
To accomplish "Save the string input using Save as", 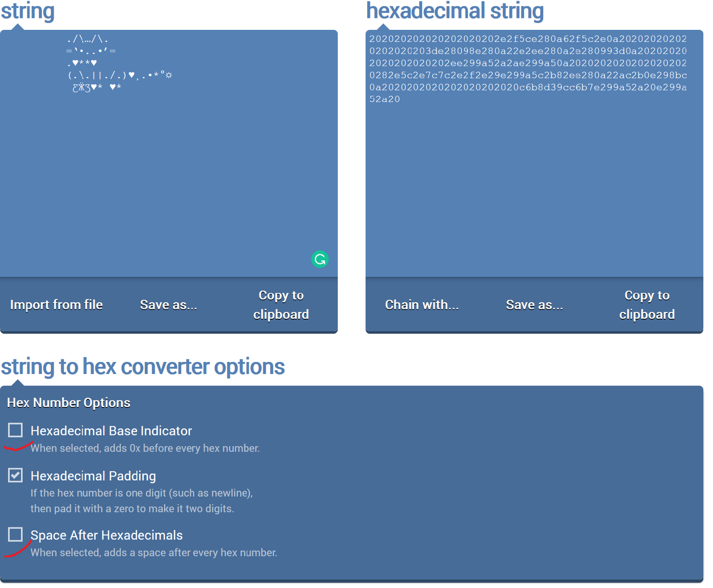I will [168, 305].
